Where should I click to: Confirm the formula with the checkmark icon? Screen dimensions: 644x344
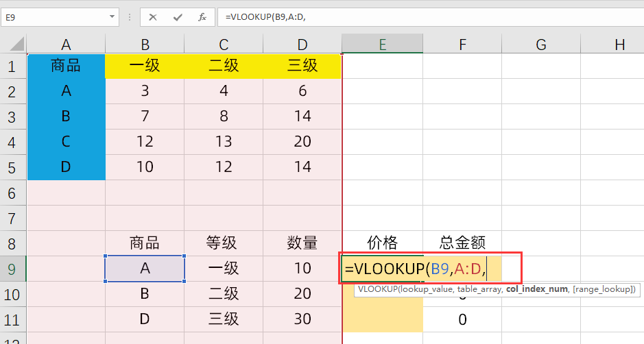coord(178,17)
